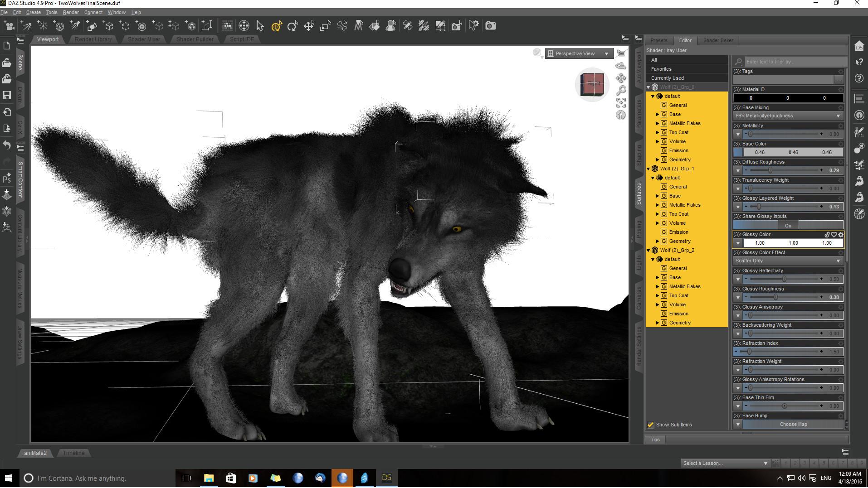Reset the viewport with the home arrow icon
868x488 pixels.
click(621, 115)
